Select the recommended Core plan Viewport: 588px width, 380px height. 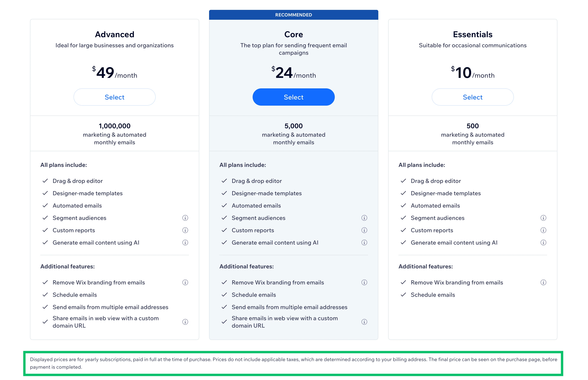coord(293,97)
